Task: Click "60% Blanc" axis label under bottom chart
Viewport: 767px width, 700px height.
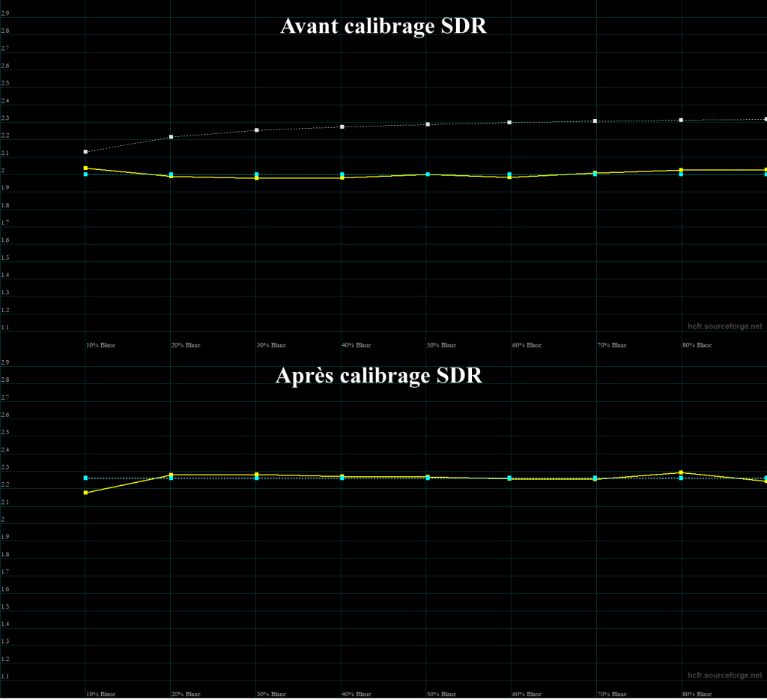Action: tap(527, 694)
